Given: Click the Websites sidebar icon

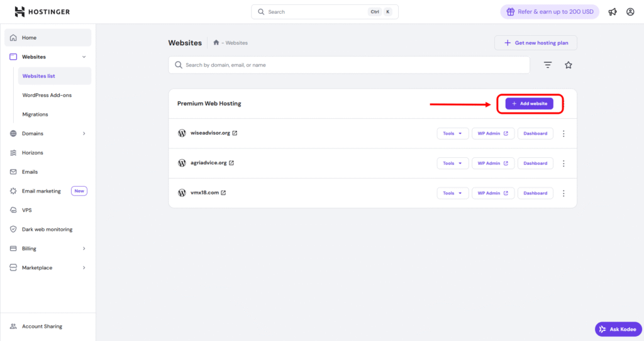Looking at the screenshot, I should coord(13,57).
